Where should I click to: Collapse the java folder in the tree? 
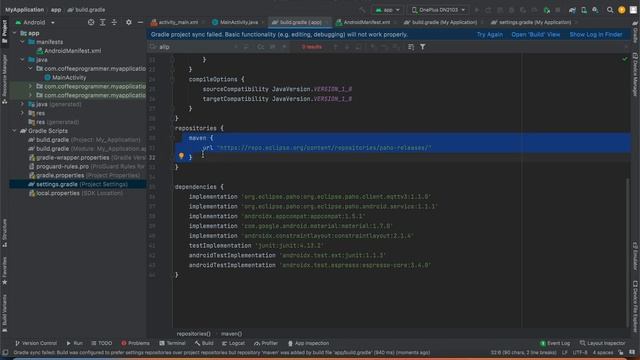pos(22,60)
